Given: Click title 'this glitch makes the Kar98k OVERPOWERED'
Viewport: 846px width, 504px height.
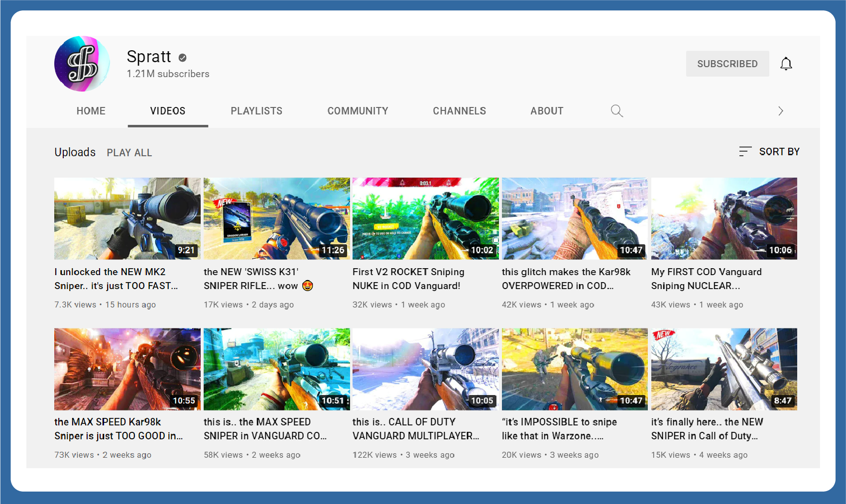Looking at the screenshot, I should click(x=566, y=279).
